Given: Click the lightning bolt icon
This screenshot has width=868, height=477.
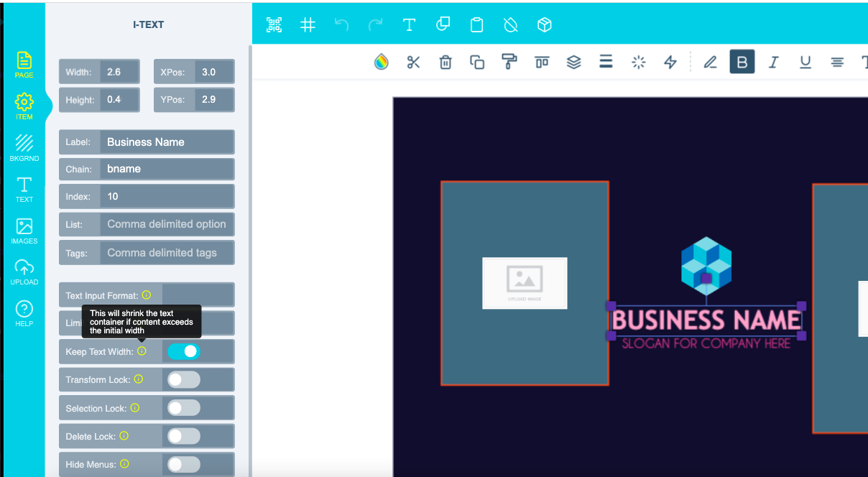Looking at the screenshot, I should tap(670, 62).
